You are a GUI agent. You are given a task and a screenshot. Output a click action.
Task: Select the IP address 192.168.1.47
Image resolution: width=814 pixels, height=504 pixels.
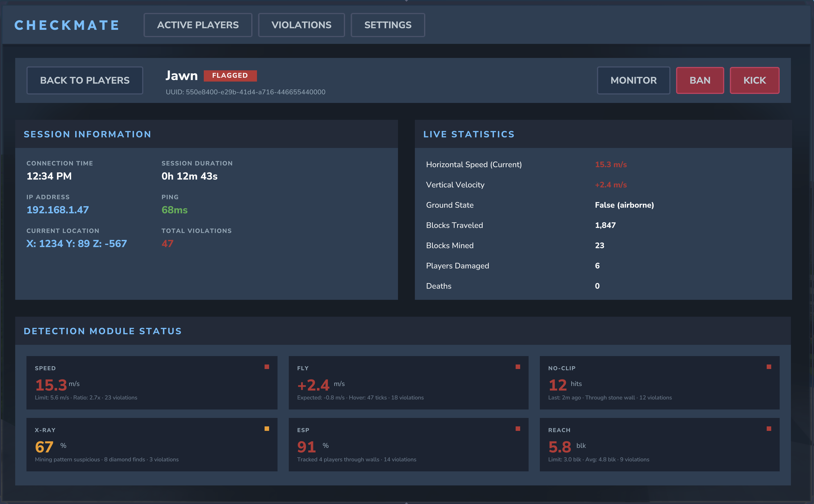57,210
